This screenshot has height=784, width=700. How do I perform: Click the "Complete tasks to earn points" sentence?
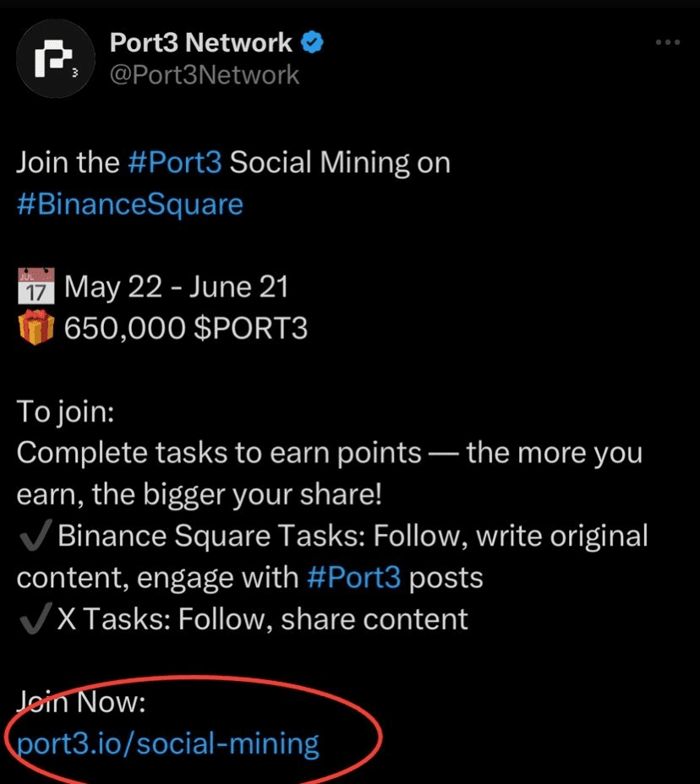coord(219,454)
